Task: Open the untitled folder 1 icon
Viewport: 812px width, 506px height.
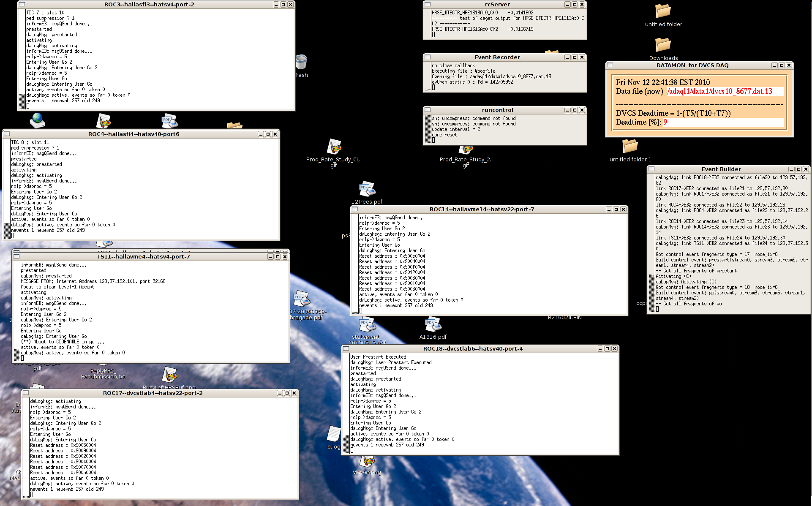Action: click(x=630, y=146)
